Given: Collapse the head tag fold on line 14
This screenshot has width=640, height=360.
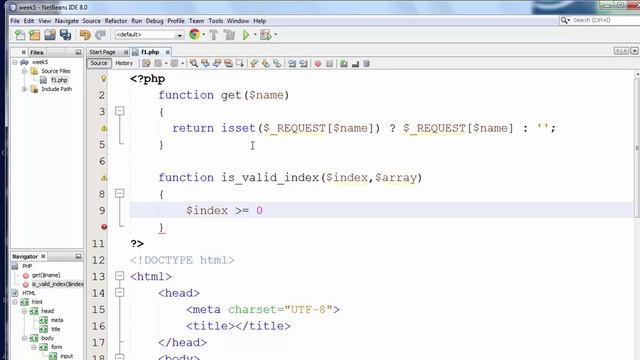Looking at the screenshot, I should [120, 292].
